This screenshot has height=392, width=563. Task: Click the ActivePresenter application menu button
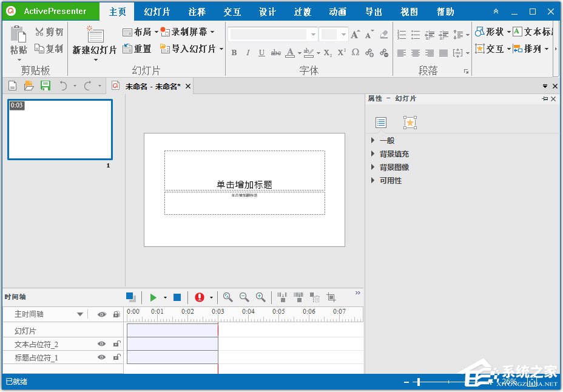pos(50,11)
